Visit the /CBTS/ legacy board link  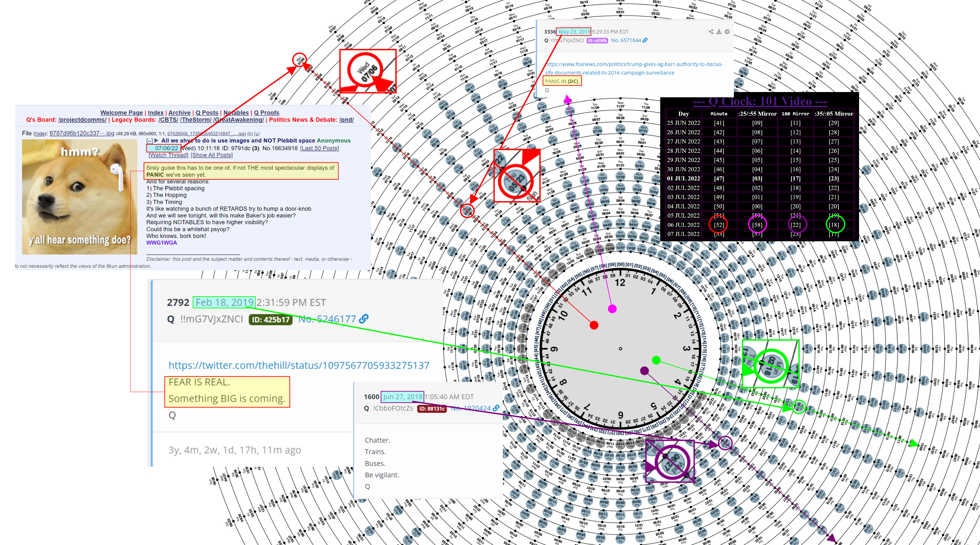(x=168, y=120)
